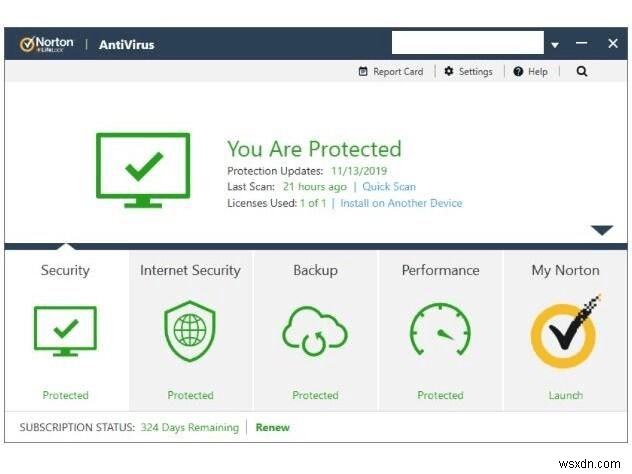Open the Report Card
This screenshot has width=632, height=474.
pos(391,72)
